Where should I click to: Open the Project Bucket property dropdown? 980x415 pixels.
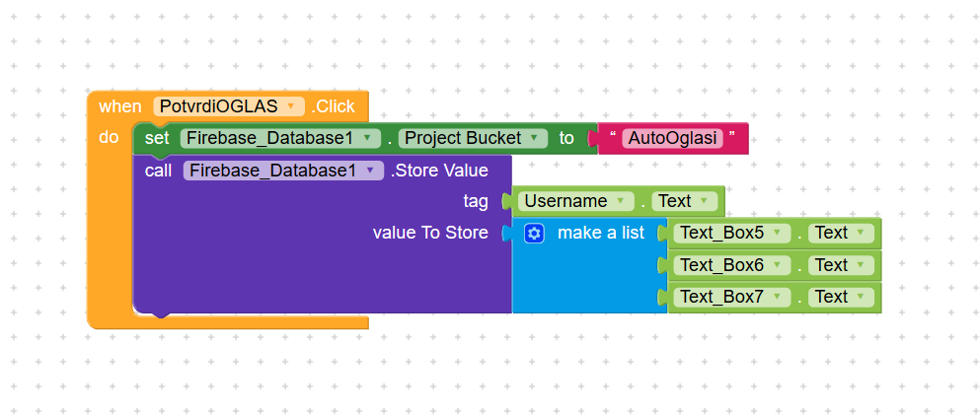[x=534, y=138]
